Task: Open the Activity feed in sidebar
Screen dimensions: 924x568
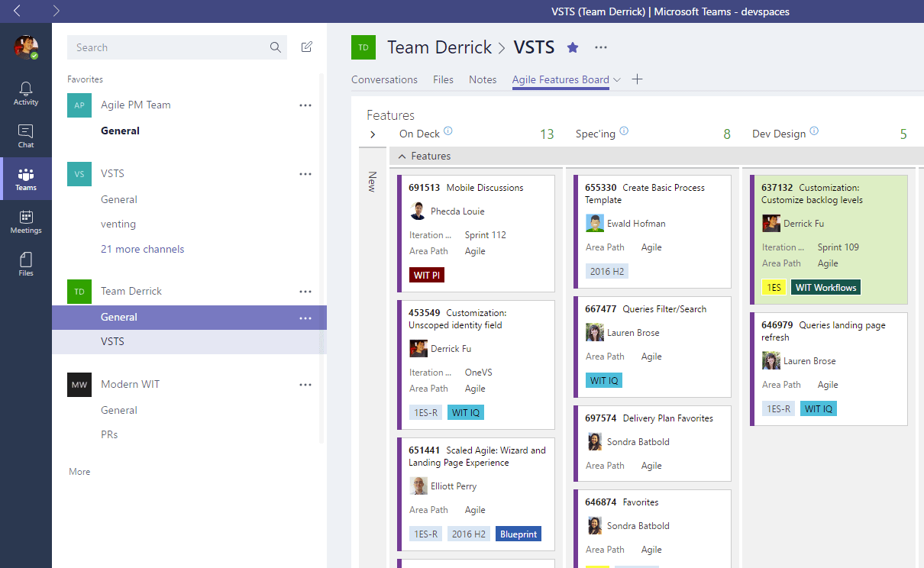Action: 26,93
